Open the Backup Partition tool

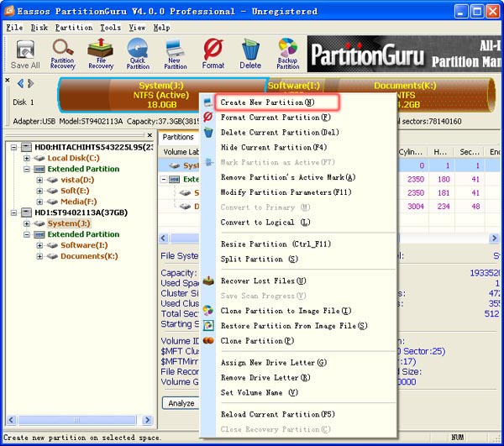click(x=288, y=54)
